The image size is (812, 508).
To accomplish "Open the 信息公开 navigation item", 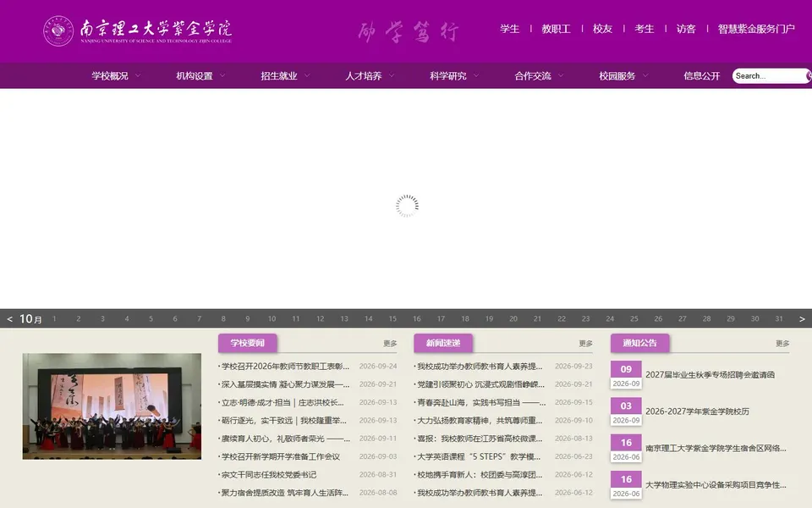I will (702, 75).
